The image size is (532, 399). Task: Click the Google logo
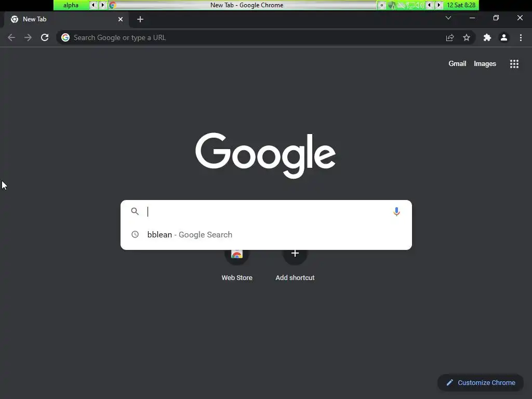point(265,155)
